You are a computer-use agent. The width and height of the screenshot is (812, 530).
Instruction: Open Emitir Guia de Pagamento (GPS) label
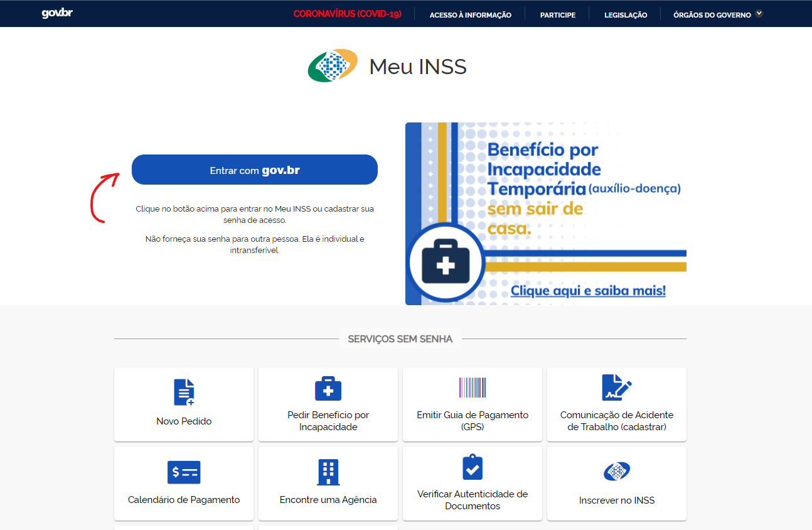[473, 421]
